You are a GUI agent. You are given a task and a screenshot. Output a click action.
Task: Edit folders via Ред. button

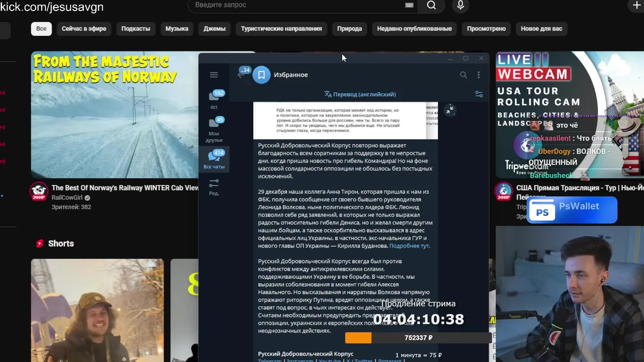214,187
